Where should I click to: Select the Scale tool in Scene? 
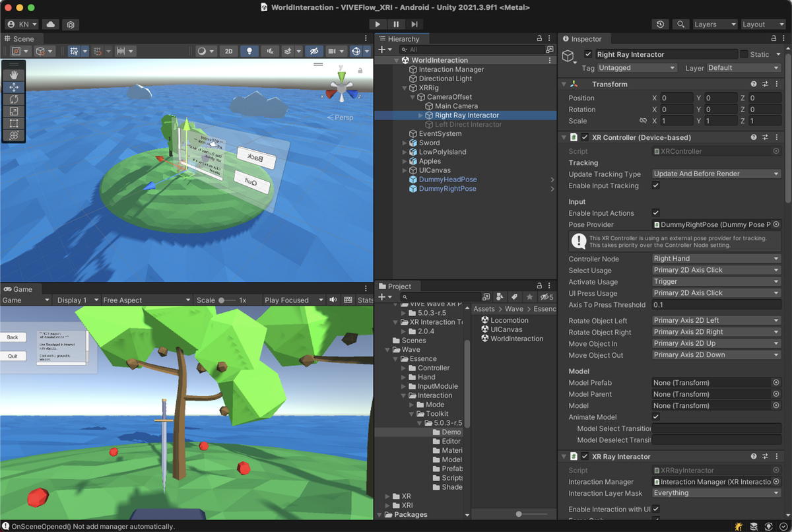tap(13, 111)
